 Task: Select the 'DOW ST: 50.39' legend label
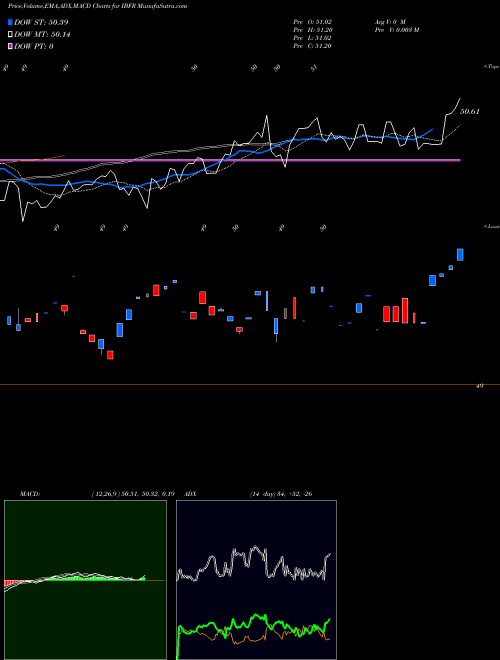click(41, 22)
